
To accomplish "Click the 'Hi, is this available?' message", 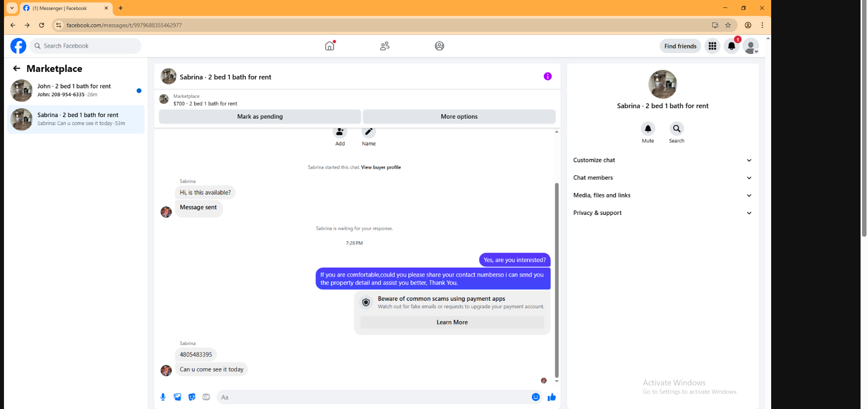I will coord(205,193).
